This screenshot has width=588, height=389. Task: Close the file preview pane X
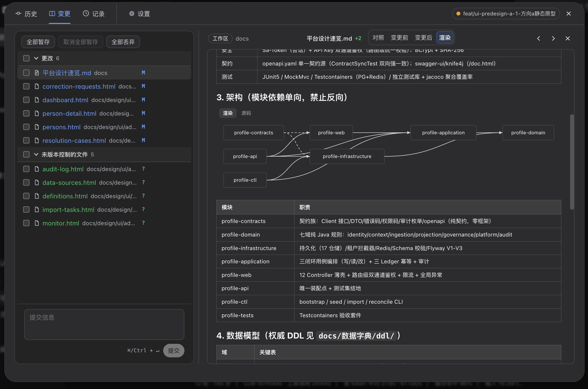click(567, 38)
